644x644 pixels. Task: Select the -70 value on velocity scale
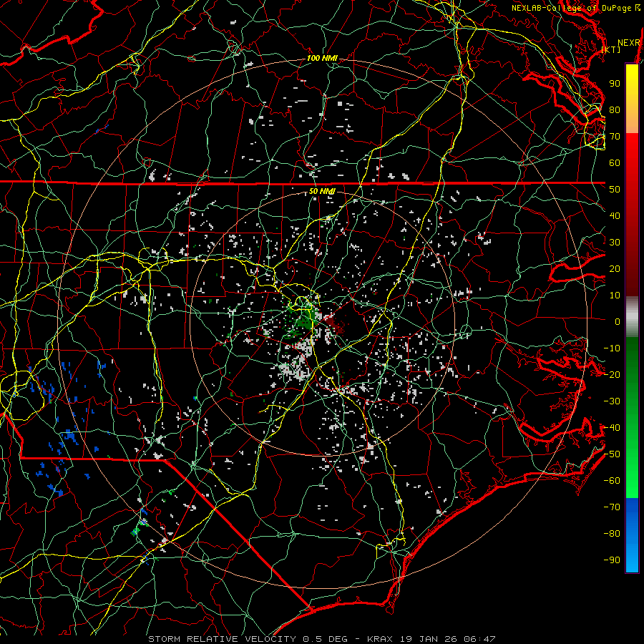click(x=612, y=507)
